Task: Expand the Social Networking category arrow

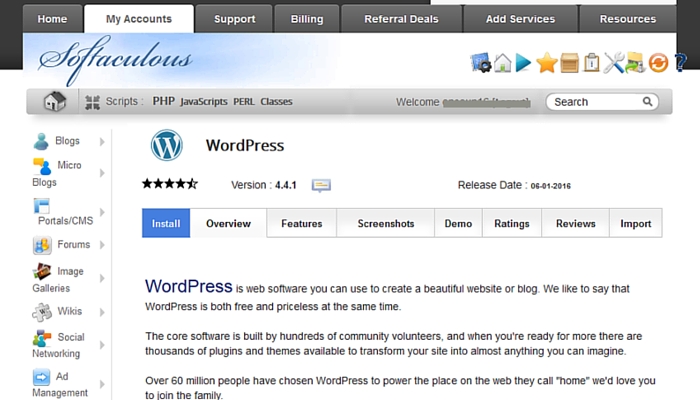Action: pos(102,345)
